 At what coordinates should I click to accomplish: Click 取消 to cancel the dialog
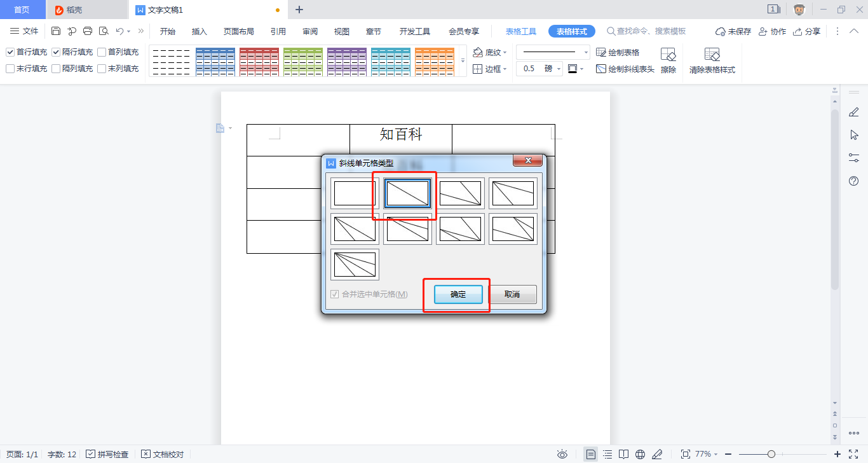pos(512,294)
